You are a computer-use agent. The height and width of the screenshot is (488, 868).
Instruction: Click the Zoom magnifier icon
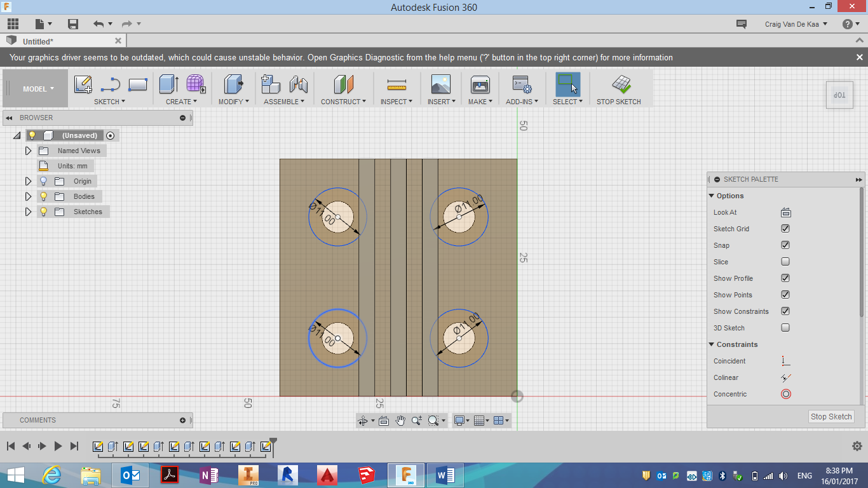click(x=417, y=421)
